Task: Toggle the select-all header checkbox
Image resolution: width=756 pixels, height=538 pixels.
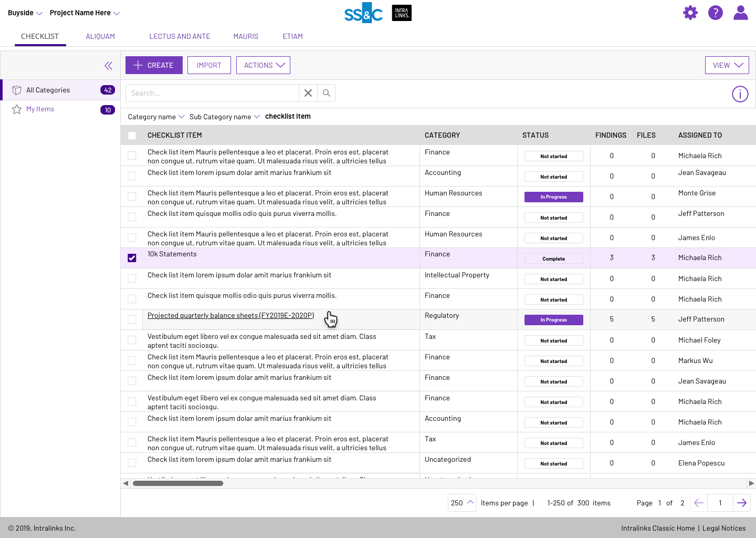Action: point(132,136)
